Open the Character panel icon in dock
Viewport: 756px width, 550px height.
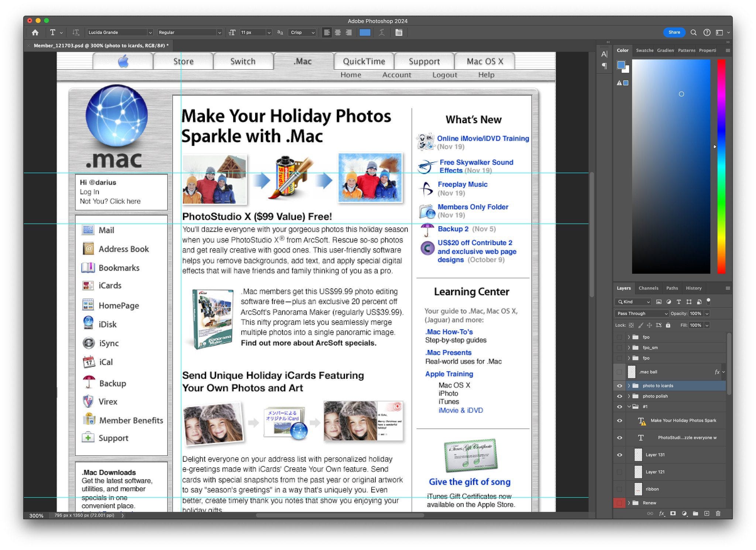604,54
